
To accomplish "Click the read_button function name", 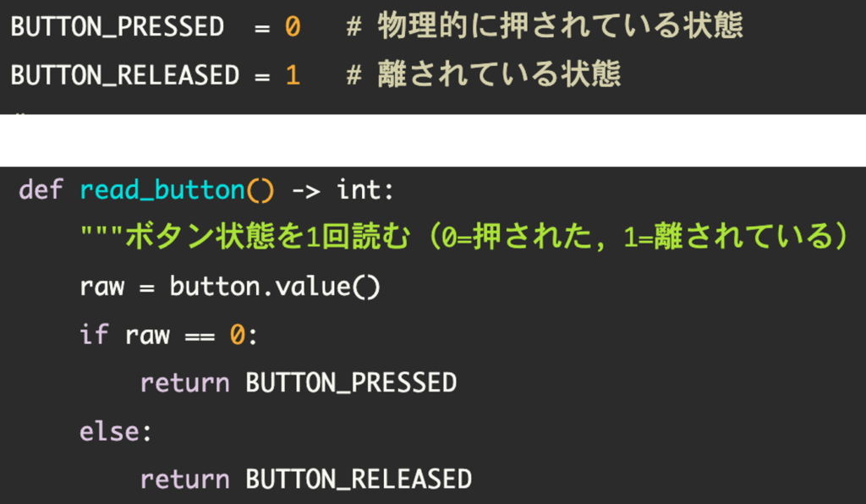I will (162, 189).
